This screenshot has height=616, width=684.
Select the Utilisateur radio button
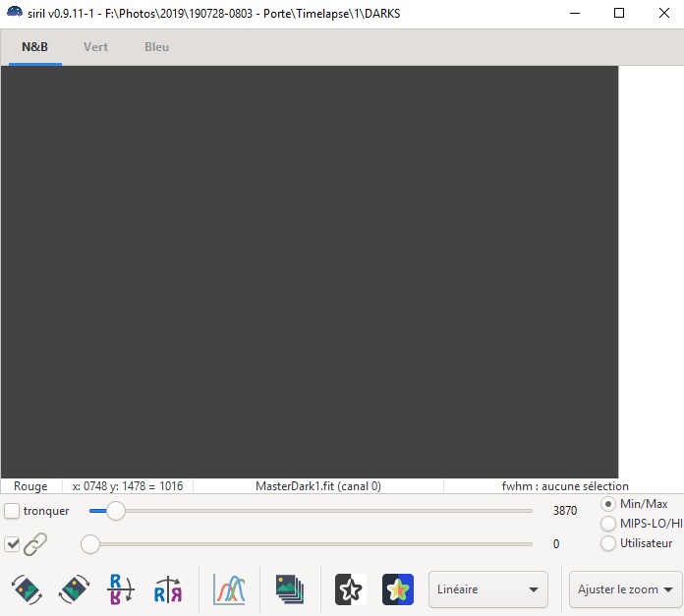coord(608,543)
